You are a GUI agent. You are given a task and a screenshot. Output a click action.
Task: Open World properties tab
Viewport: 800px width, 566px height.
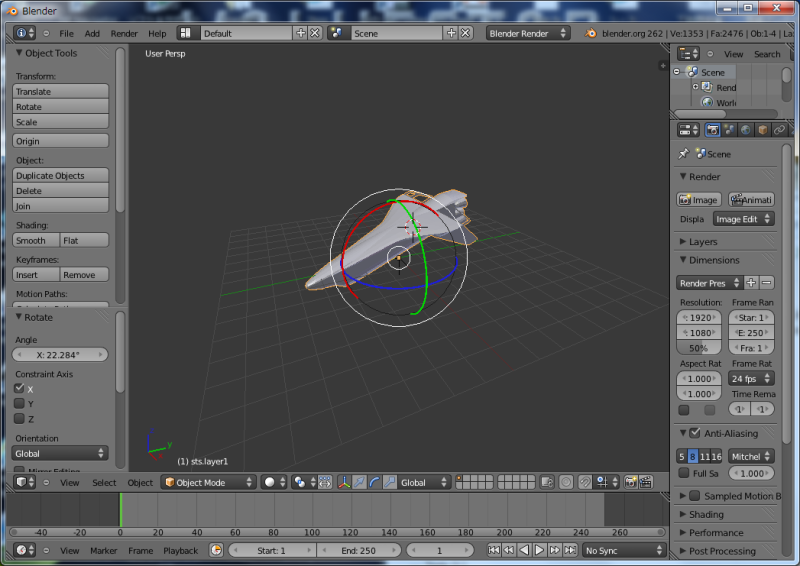coord(745,130)
